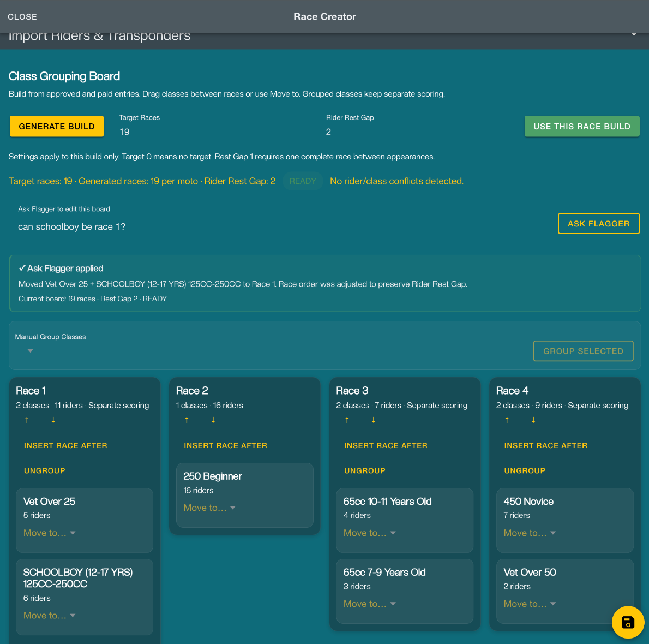
Task: Move Race 4 down with arrow
Action: pyautogui.click(x=533, y=420)
